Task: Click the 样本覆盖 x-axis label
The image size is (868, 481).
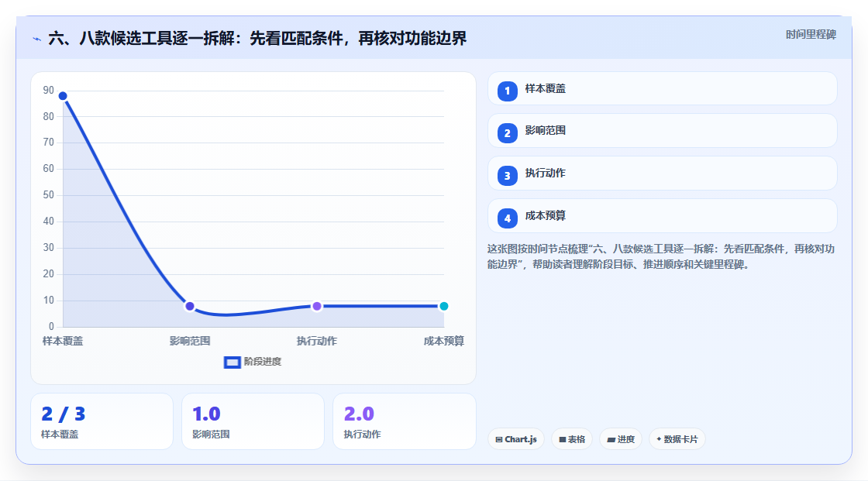Action: [x=63, y=341]
